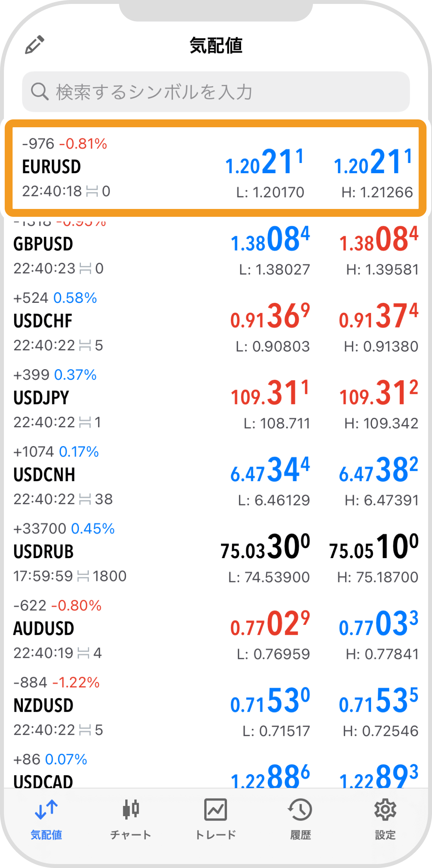Tap the USDJPY ask price 109.312
This screenshot has height=868, width=432.
379,394
